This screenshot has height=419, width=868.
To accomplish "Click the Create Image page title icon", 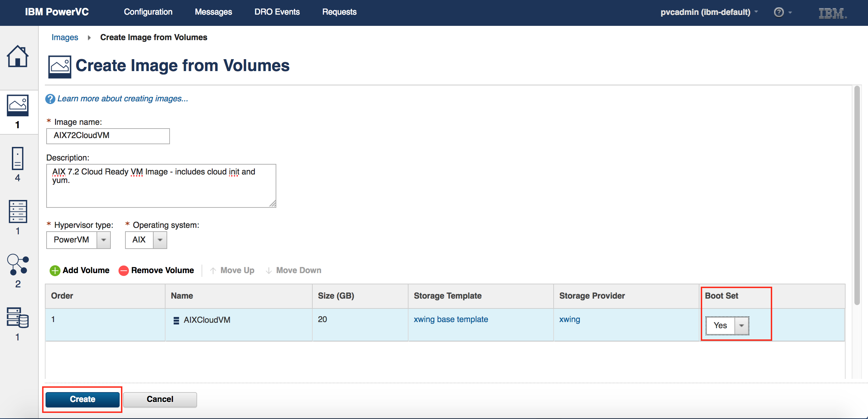I will 60,67.
